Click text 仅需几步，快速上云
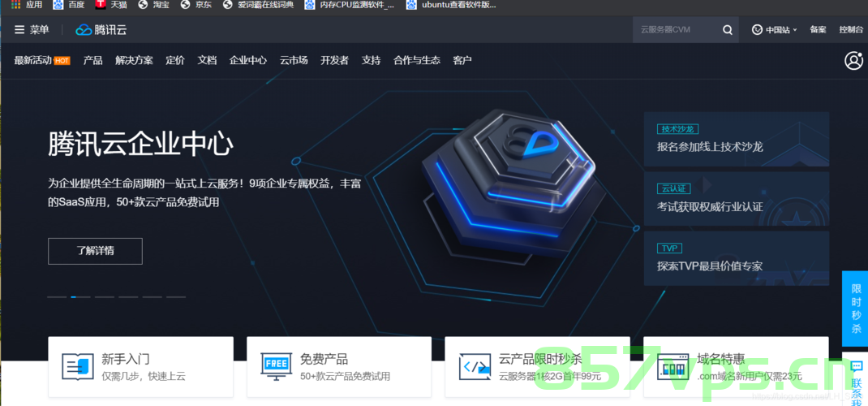The height and width of the screenshot is (406, 868). click(144, 377)
